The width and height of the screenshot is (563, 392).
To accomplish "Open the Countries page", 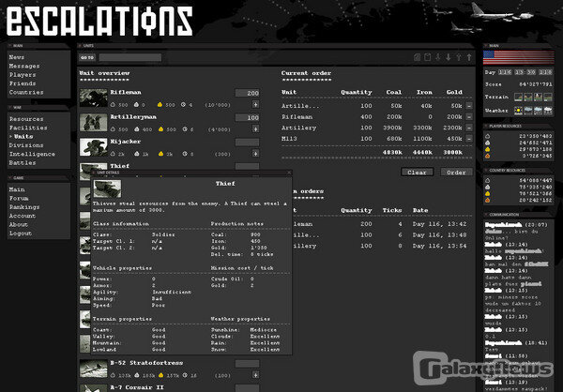I will 26,92.
